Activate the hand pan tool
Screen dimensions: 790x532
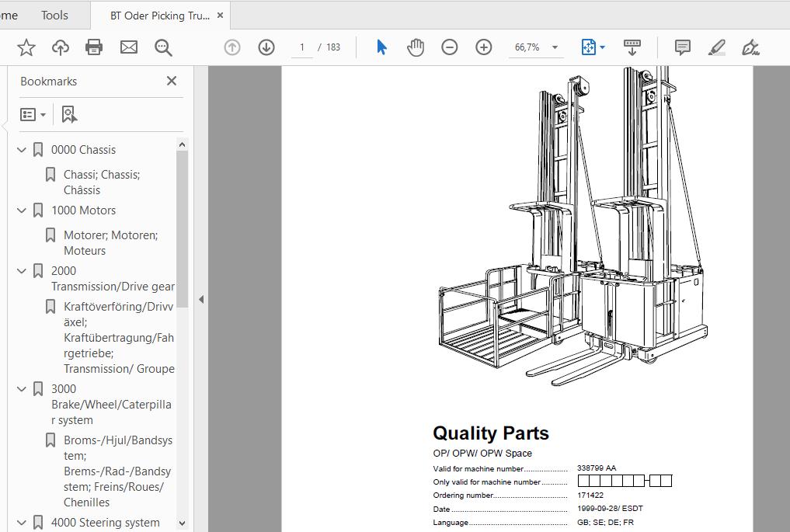pos(416,47)
